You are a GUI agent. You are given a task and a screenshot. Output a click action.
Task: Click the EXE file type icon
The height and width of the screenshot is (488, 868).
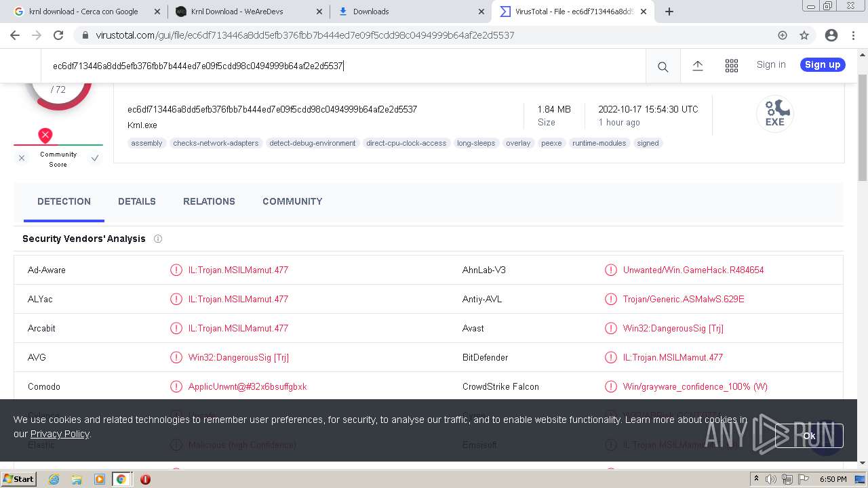click(x=775, y=113)
